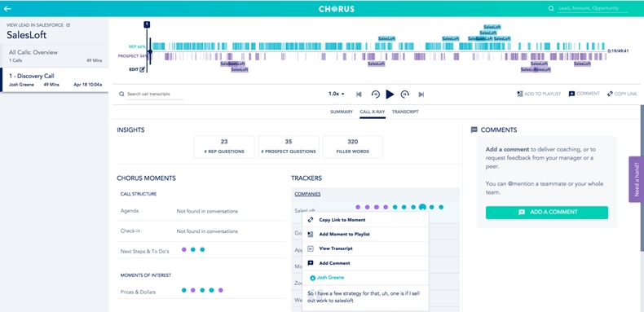Jump to previous segment icon
Viewport: 644px width, 312px height.
click(x=359, y=94)
